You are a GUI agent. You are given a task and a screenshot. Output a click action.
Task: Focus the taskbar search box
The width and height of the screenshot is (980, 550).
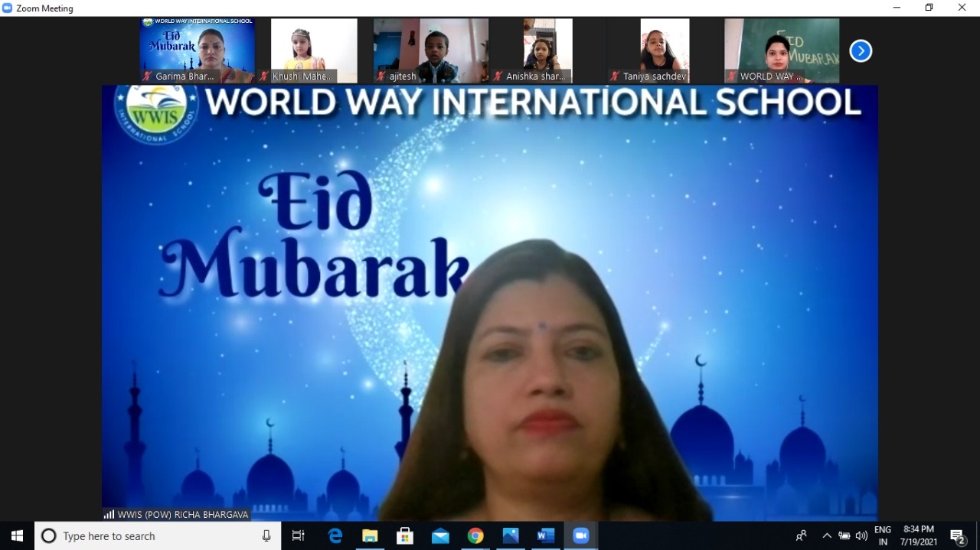click(x=158, y=535)
